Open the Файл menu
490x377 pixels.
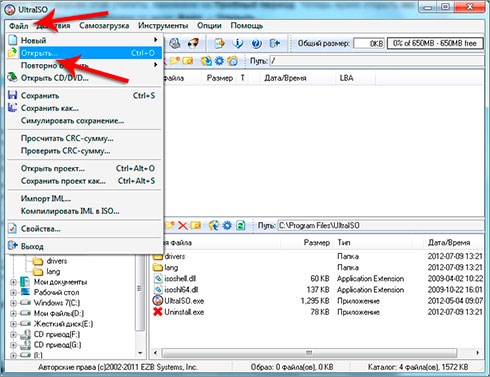point(19,26)
